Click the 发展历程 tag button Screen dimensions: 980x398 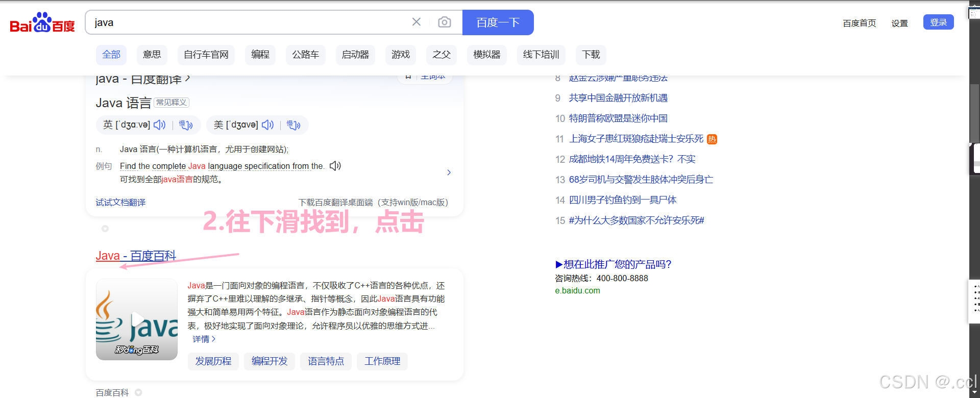[x=213, y=361]
